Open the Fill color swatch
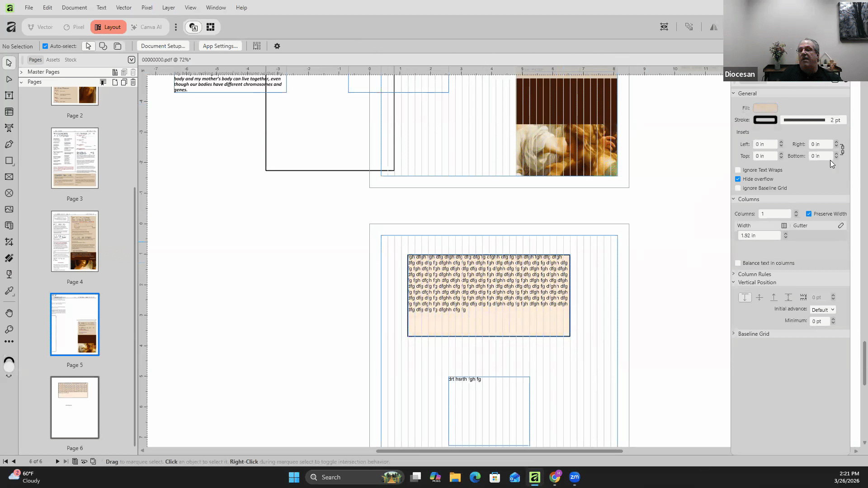Viewport: 868px width, 488px height. coord(765,108)
